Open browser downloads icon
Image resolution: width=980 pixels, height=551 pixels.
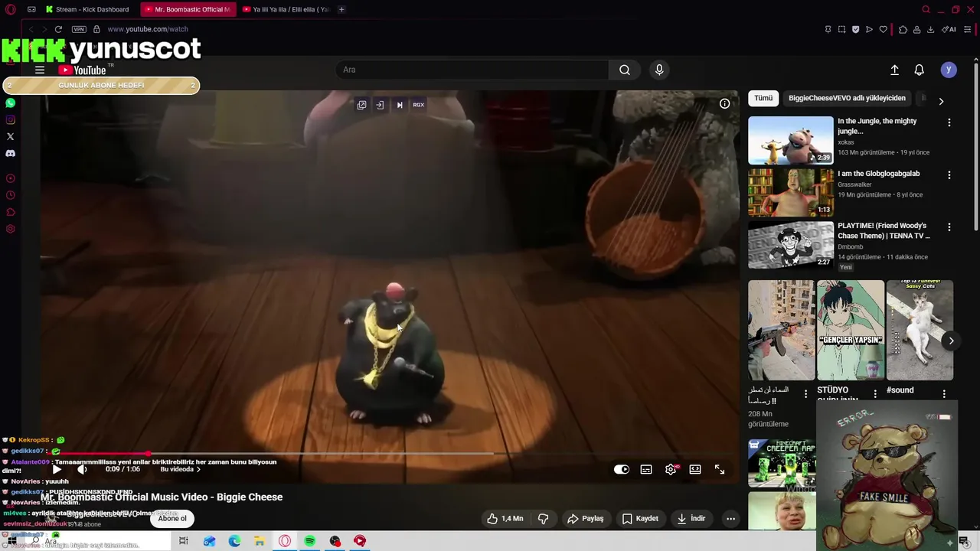point(930,29)
